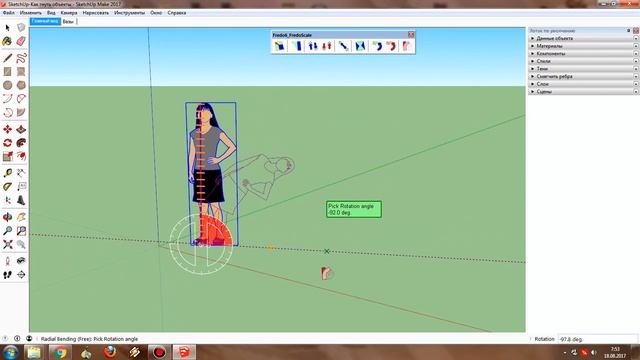Choose the Text label tool
This screenshot has height=360, width=640.
pos(21,187)
